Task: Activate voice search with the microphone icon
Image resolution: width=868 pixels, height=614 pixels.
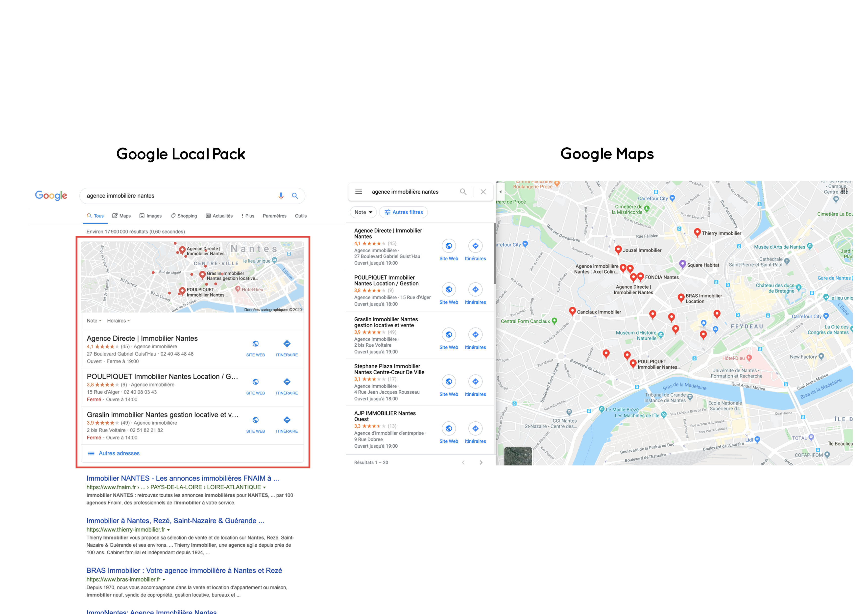Action: click(281, 196)
